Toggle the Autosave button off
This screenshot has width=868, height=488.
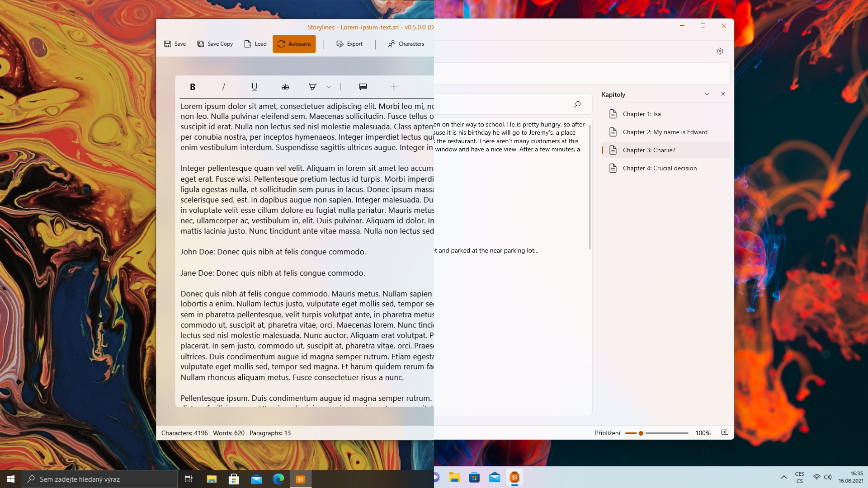point(294,44)
